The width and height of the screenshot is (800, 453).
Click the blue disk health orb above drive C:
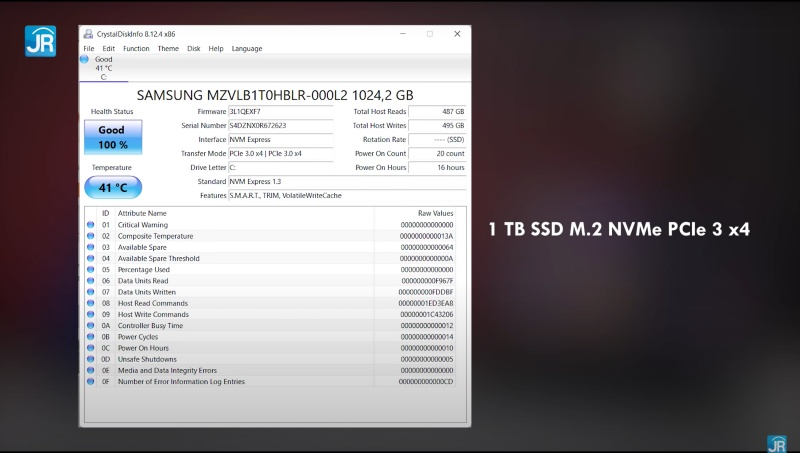pyautogui.click(x=85, y=60)
